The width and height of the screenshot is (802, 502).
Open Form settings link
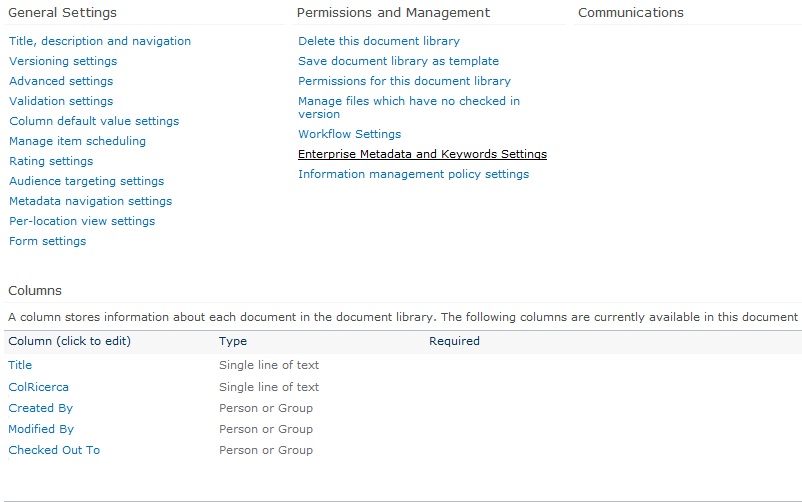point(48,241)
